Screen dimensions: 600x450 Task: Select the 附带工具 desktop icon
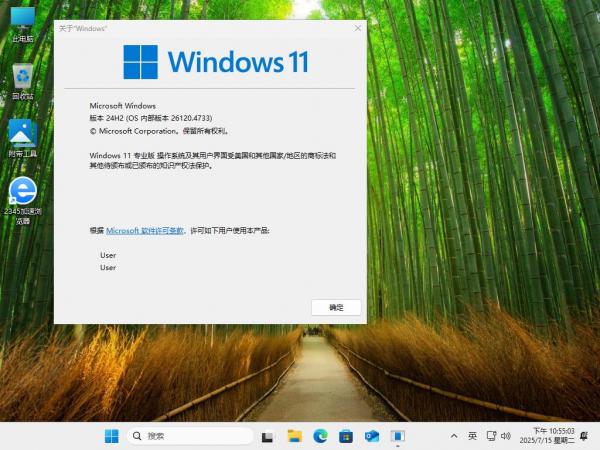[23, 138]
